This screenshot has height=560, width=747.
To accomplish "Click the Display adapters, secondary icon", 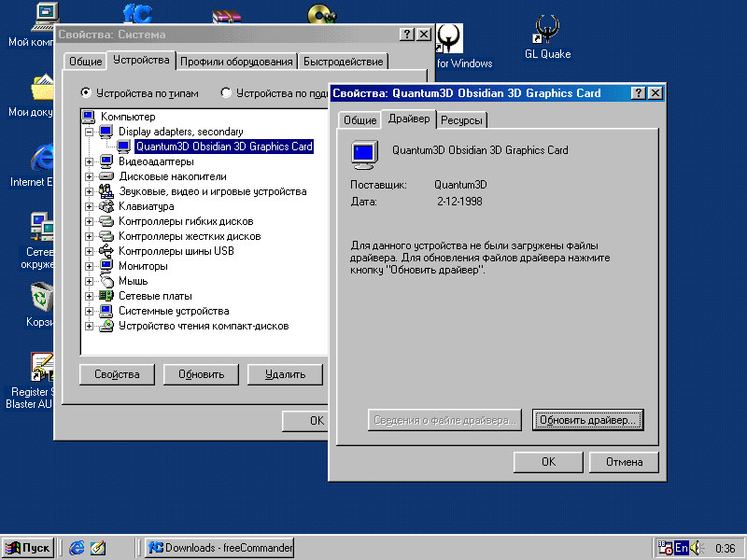I will (x=106, y=132).
